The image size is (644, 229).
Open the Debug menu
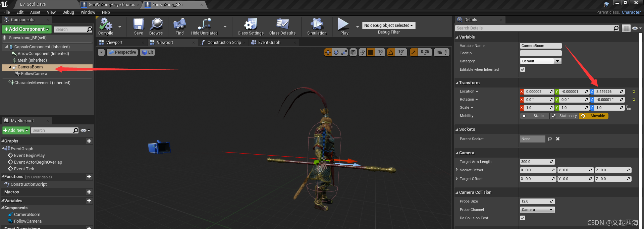68,12
